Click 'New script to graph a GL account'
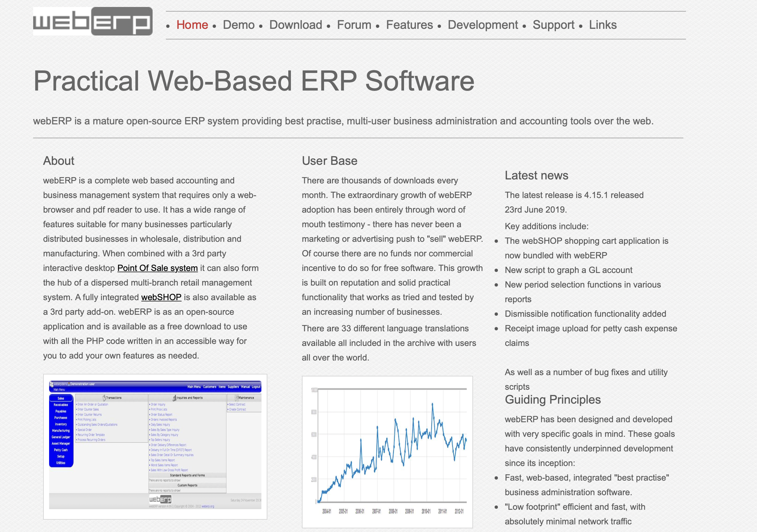757x532 pixels. coord(569,270)
